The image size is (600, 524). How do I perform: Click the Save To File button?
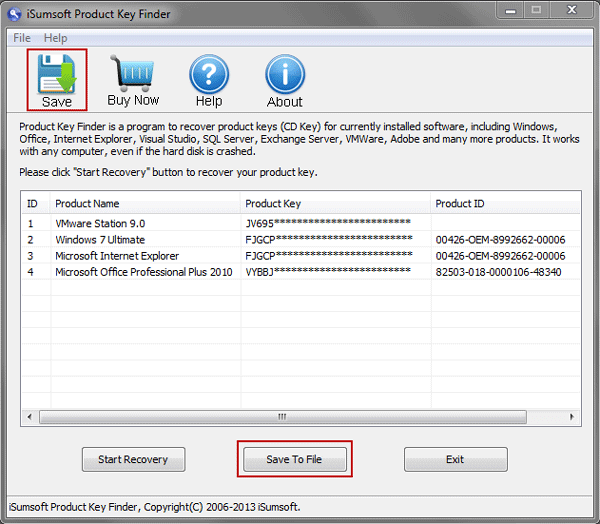[295, 459]
